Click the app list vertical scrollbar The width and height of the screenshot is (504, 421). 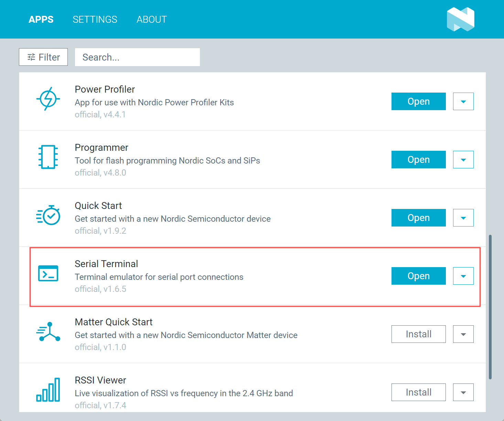[x=490, y=307]
